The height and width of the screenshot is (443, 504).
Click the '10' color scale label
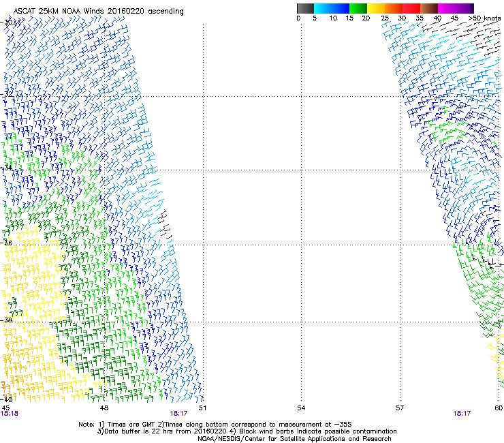click(333, 18)
